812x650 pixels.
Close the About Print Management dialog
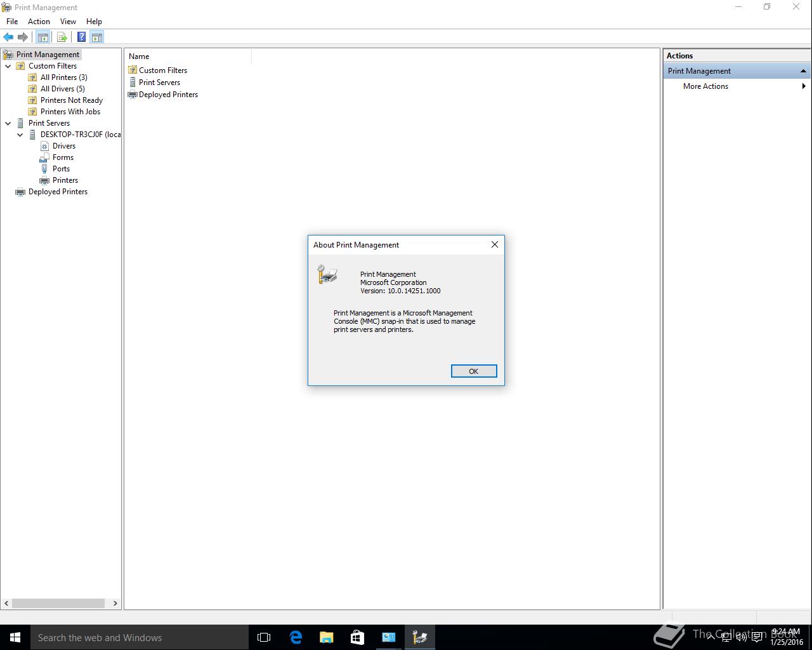click(495, 244)
